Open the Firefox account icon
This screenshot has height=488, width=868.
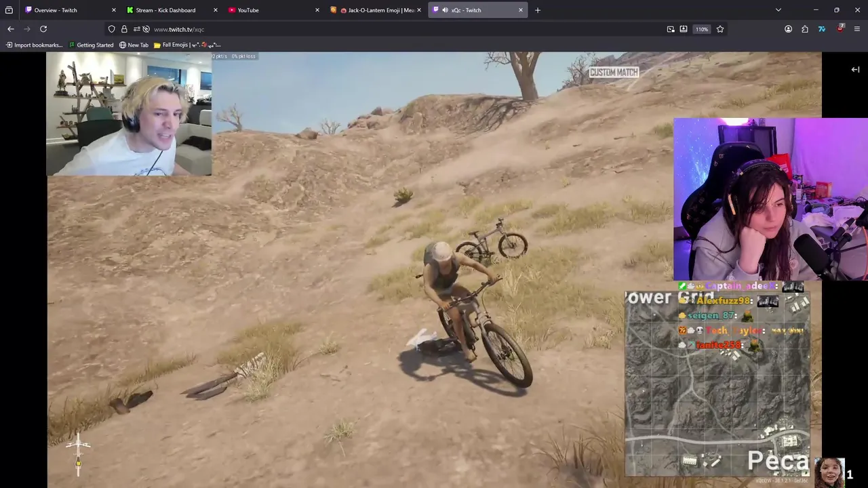(x=788, y=29)
